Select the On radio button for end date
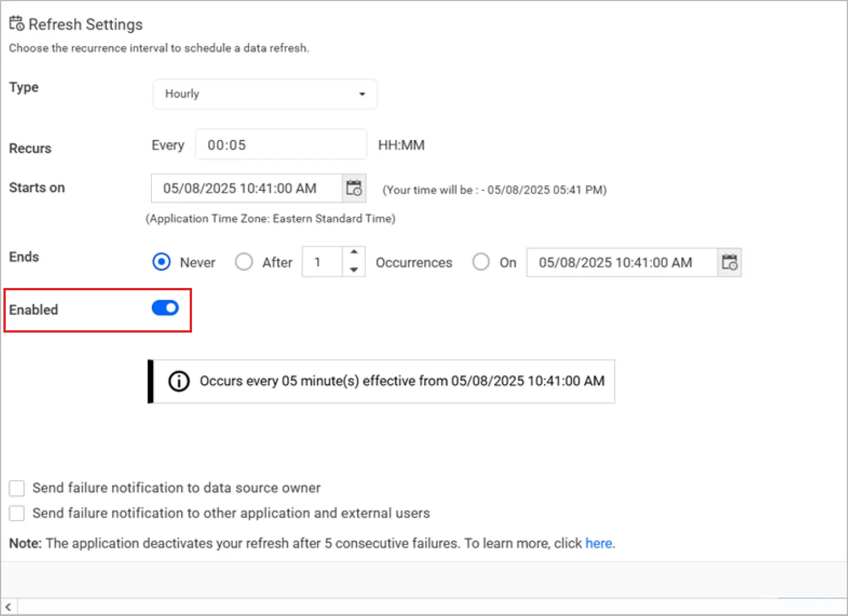This screenshot has width=848, height=616. click(481, 262)
